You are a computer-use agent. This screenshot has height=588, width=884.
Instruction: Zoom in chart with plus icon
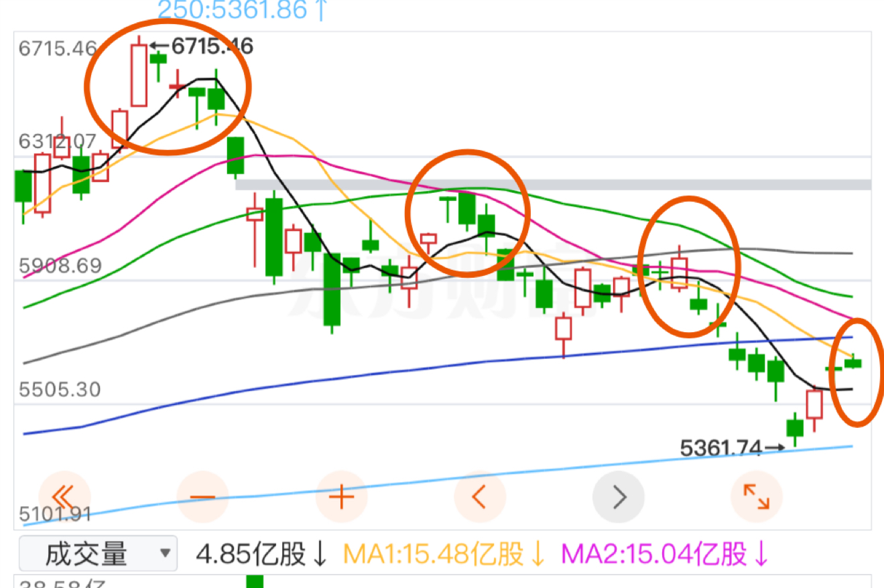(x=341, y=497)
